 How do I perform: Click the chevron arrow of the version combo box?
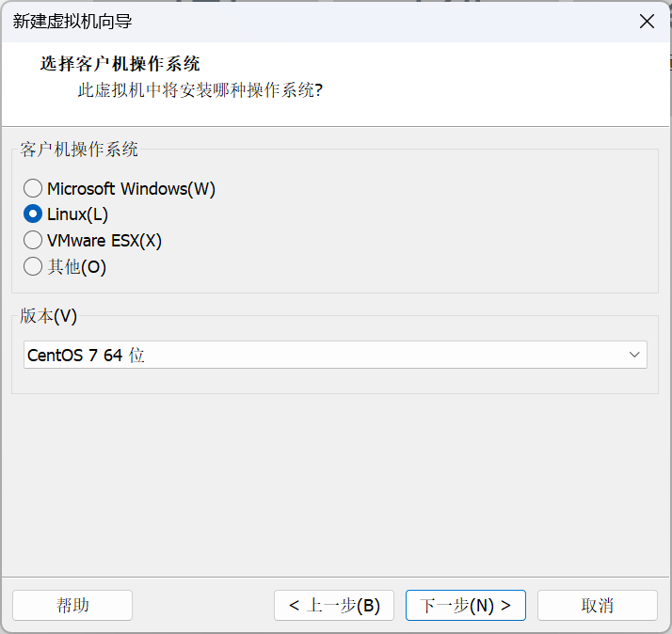click(x=634, y=355)
